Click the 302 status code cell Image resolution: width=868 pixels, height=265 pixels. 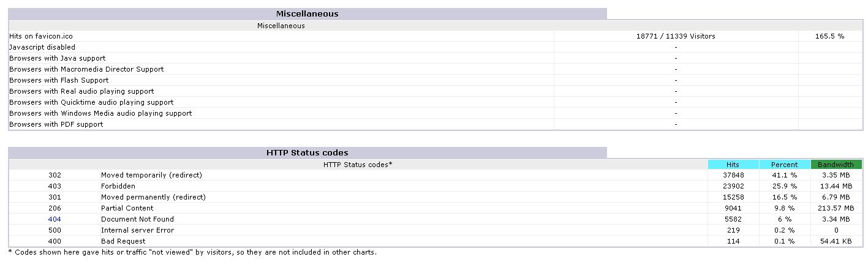(55, 175)
